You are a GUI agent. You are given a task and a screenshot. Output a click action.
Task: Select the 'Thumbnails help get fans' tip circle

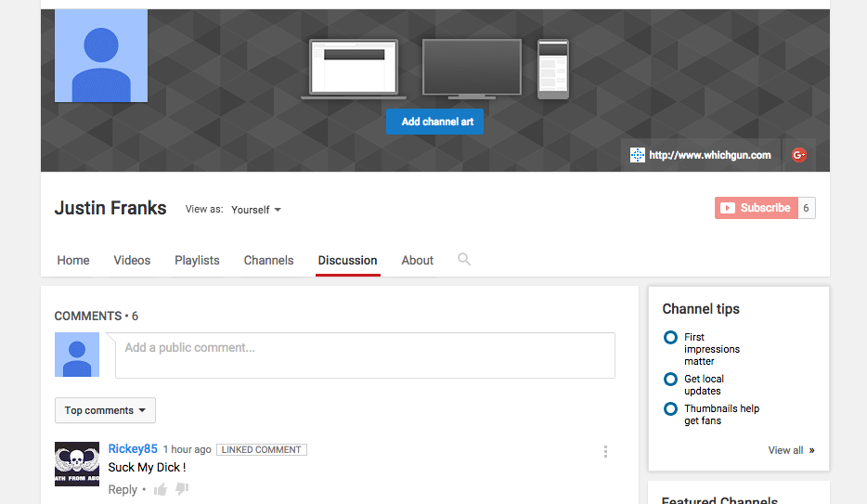670,409
